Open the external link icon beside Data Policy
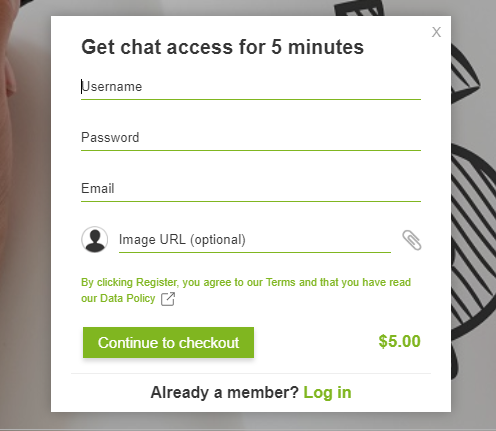 (x=168, y=299)
